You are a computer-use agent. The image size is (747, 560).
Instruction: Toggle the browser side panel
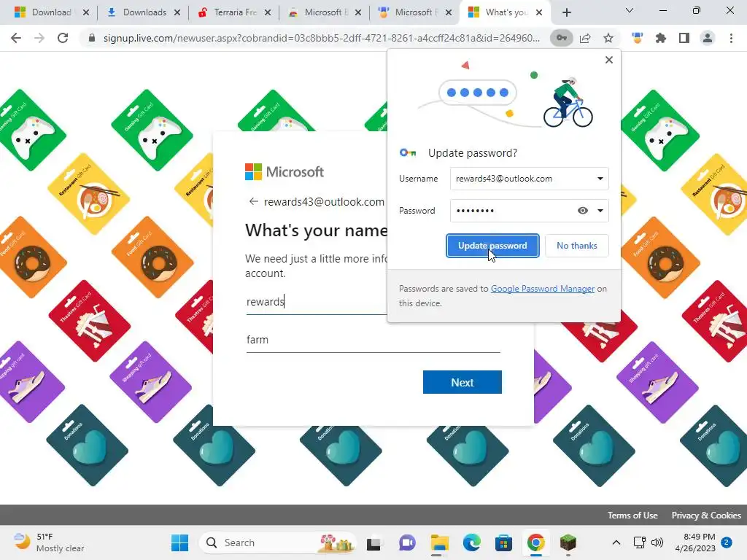tap(684, 38)
